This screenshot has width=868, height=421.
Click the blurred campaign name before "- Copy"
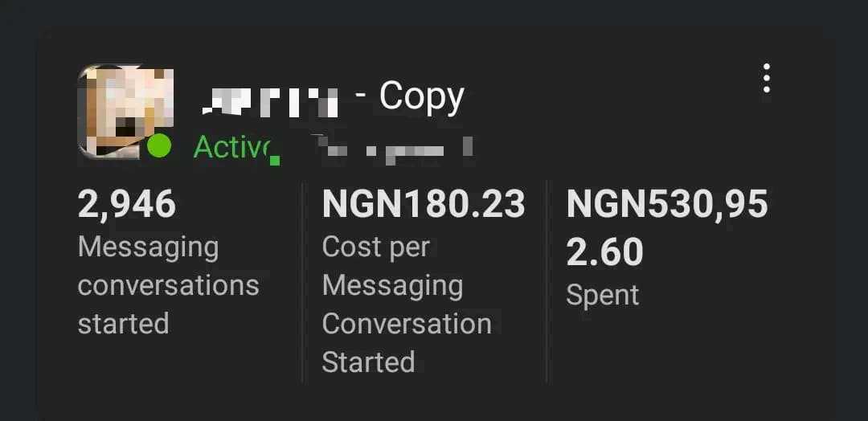pyautogui.click(x=269, y=100)
